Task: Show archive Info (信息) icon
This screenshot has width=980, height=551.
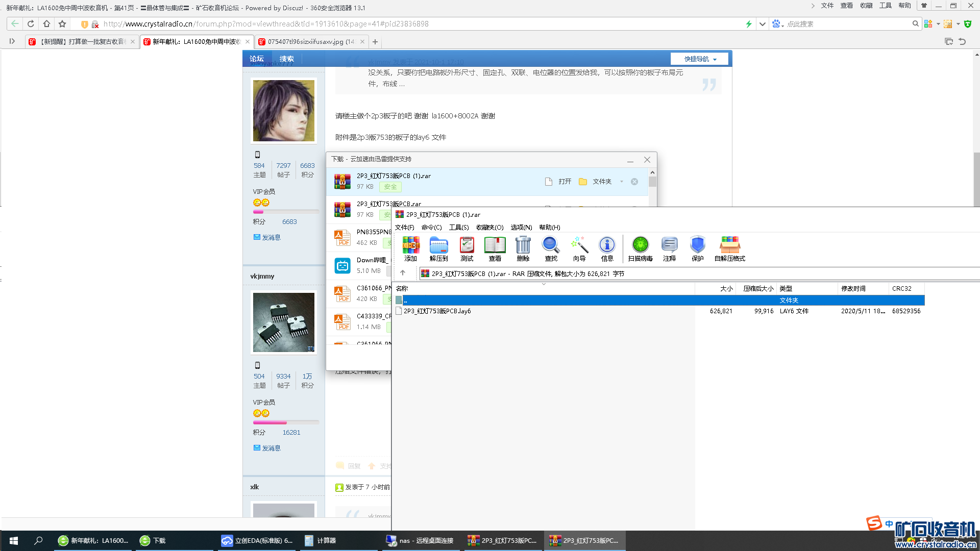Action: point(607,248)
